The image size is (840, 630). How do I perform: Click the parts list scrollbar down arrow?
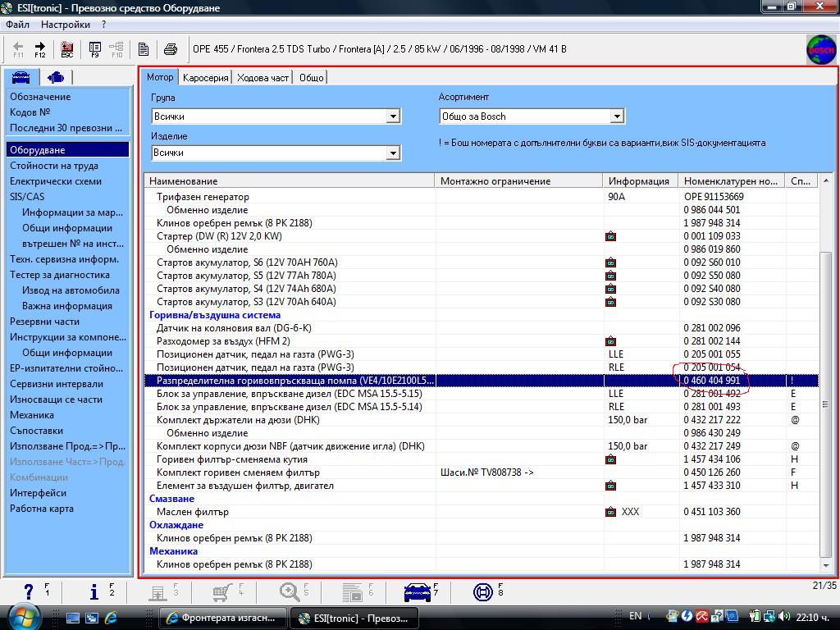pyautogui.click(x=826, y=564)
